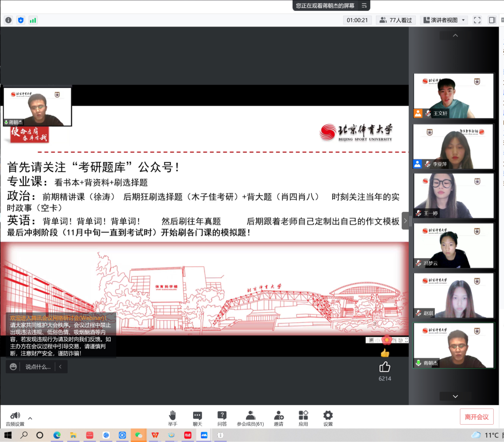
Task: Select 王一婷 video thumbnail
Action: [x=454, y=196]
